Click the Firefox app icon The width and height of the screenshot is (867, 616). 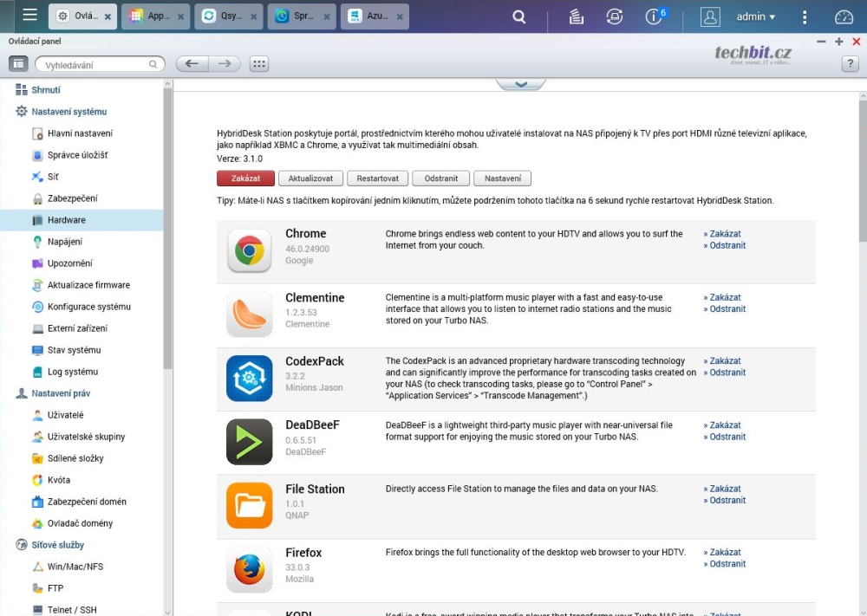(x=249, y=570)
